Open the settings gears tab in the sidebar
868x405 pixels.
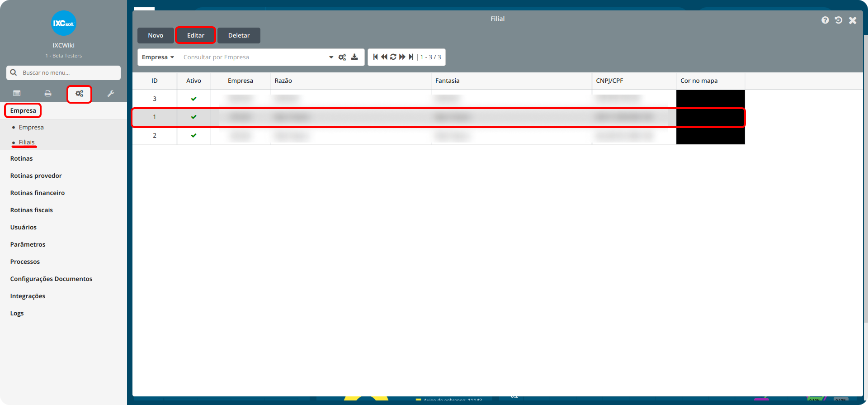79,94
